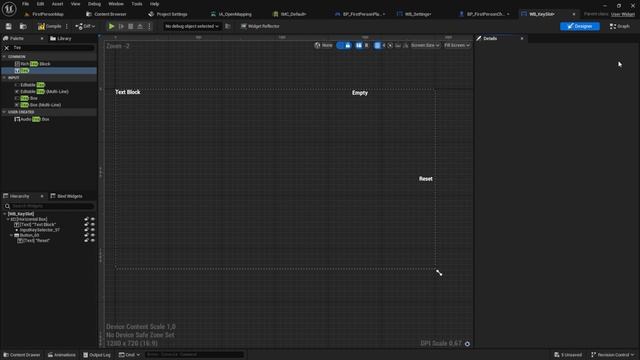The height and width of the screenshot is (360, 640).
Task: Click the Unreal Engine logo icon
Action: click(x=9, y=9)
